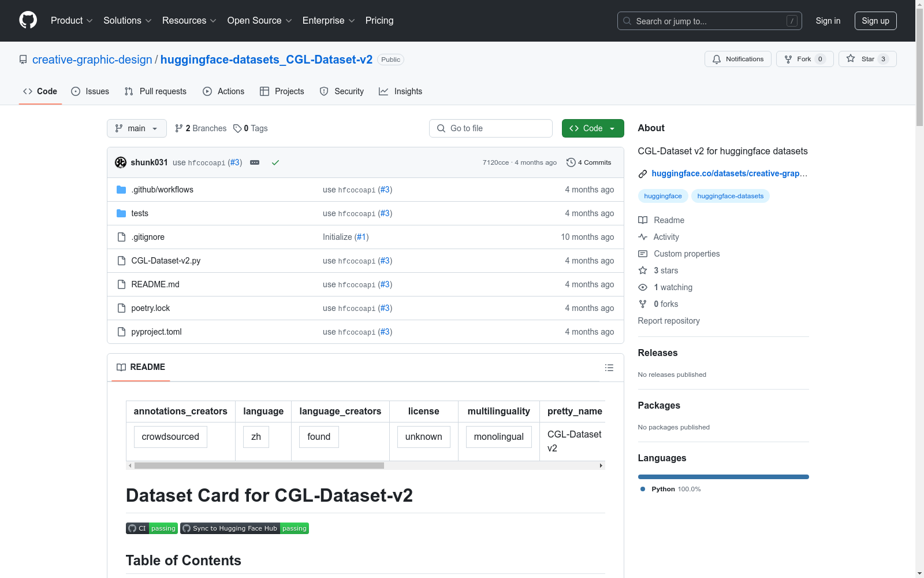The image size is (924, 578).
Task: View the 2 Branches list
Action: point(201,128)
